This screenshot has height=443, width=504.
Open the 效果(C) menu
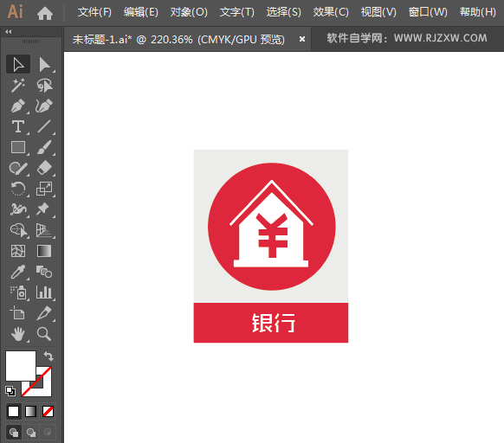coord(331,12)
